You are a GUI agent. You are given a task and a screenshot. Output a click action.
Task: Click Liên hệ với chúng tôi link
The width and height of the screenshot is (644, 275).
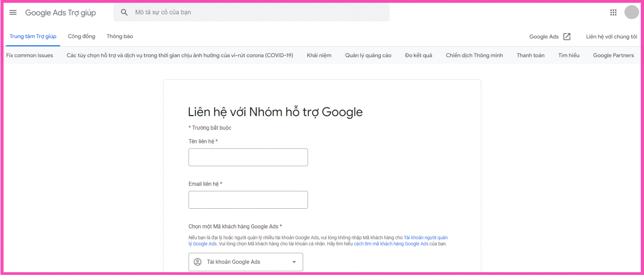611,37
